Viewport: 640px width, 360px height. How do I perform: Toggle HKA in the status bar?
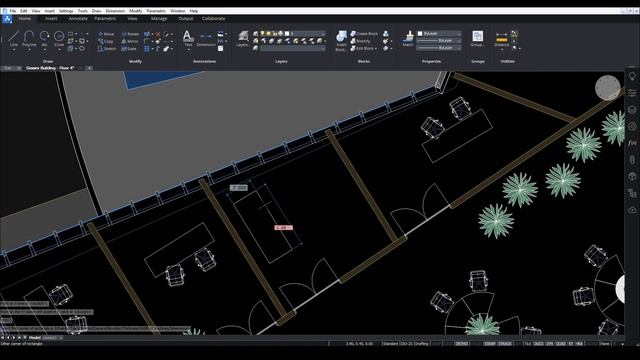(579, 344)
